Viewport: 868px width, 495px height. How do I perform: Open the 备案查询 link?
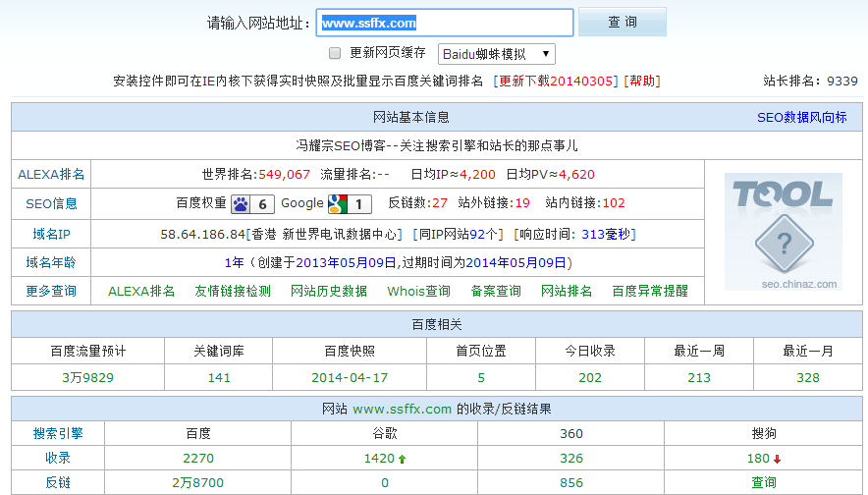[496, 292]
